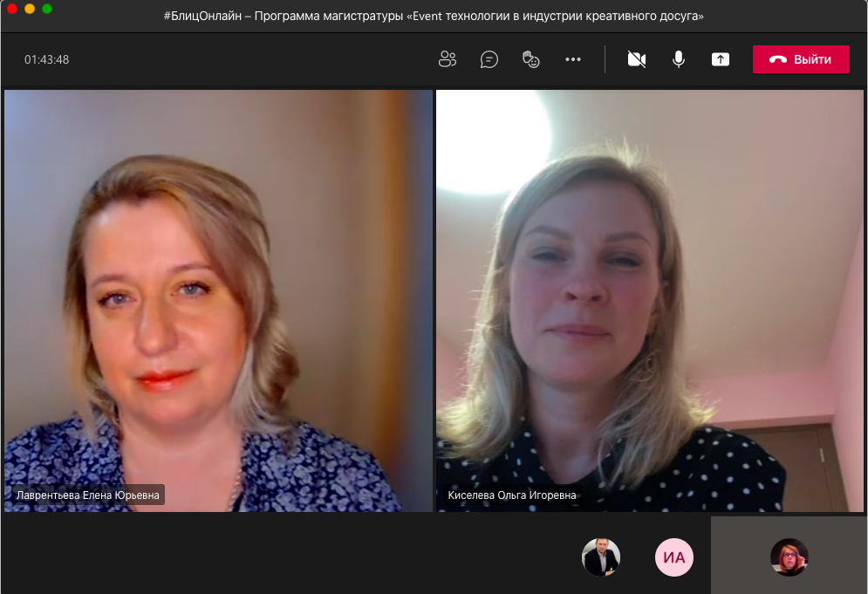Image resolution: width=868 pixels, height=594 pixels.
Task: Close the window with the red button
Action: 12,9
